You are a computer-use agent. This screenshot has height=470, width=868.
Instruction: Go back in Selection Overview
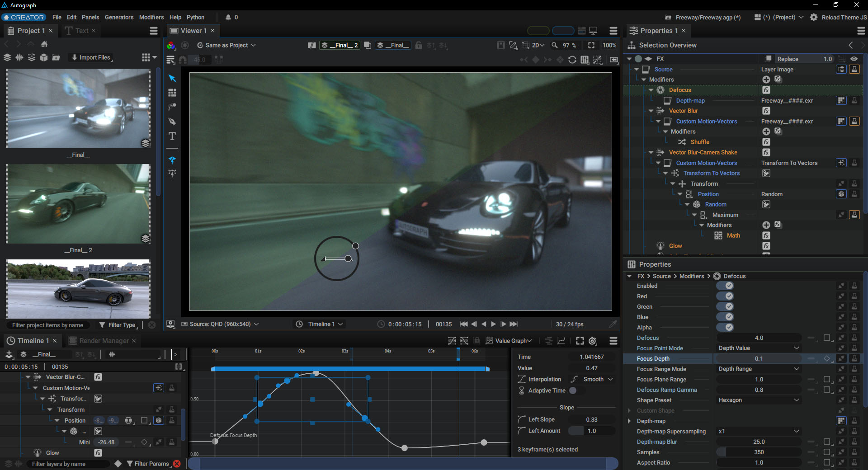point(851,45)
